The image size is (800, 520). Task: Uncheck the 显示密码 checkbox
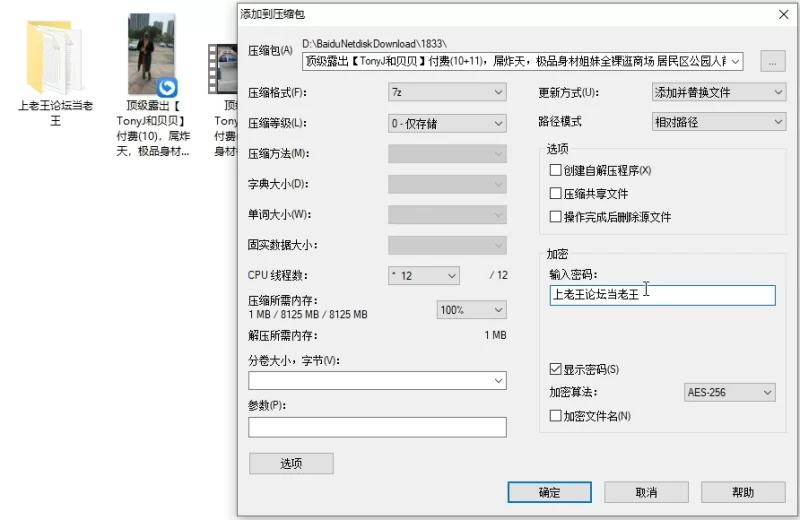[555, 369]
